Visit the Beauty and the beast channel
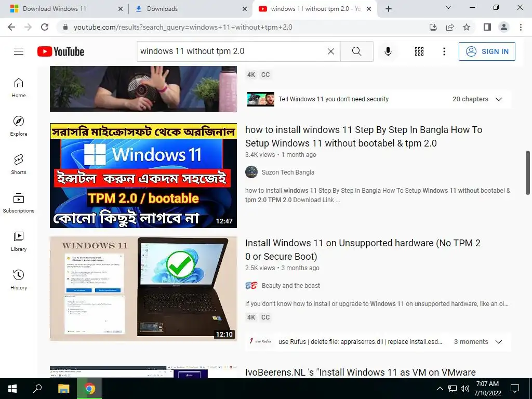This screenshot has height=399, width=532. (x=291, y=286)
